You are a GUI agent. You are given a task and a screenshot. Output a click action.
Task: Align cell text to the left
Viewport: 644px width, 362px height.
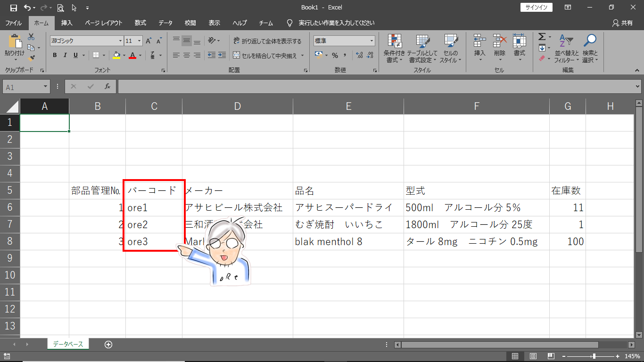click(x=176, y=55)
